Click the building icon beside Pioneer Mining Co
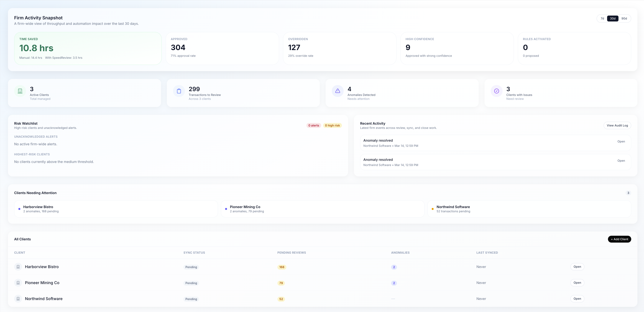This screenshot has width=644, height=312. click(x=18, y=283)
